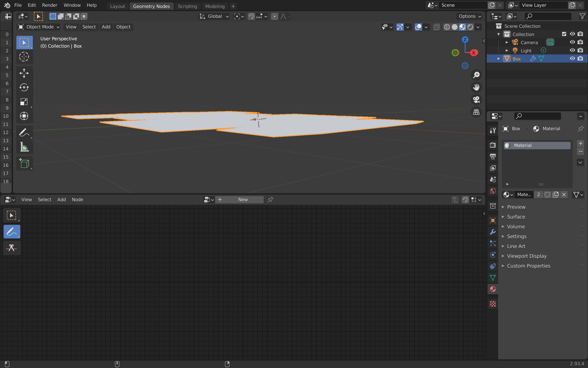
Task: Open the Modifier properties wrench tab
Action: coord(493,232)
